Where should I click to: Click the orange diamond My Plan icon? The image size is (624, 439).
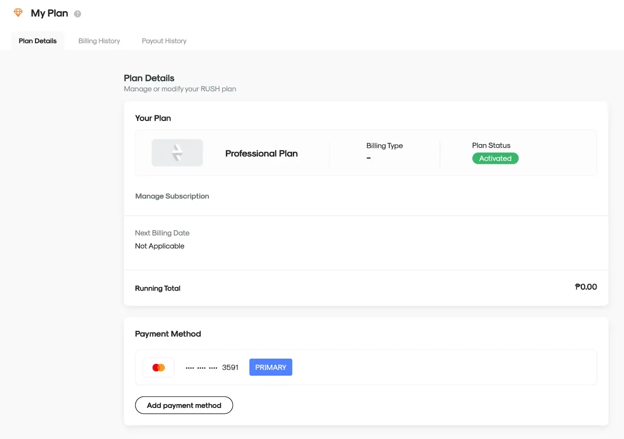pos(18,13)
